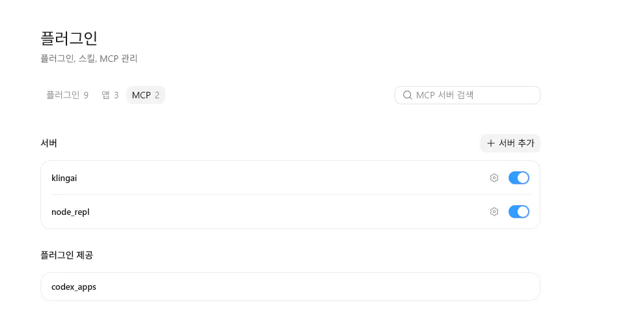Click the subtitle 플러그인, 스킬, MCP 관리
Screen dimensions: 644x323
89,59
